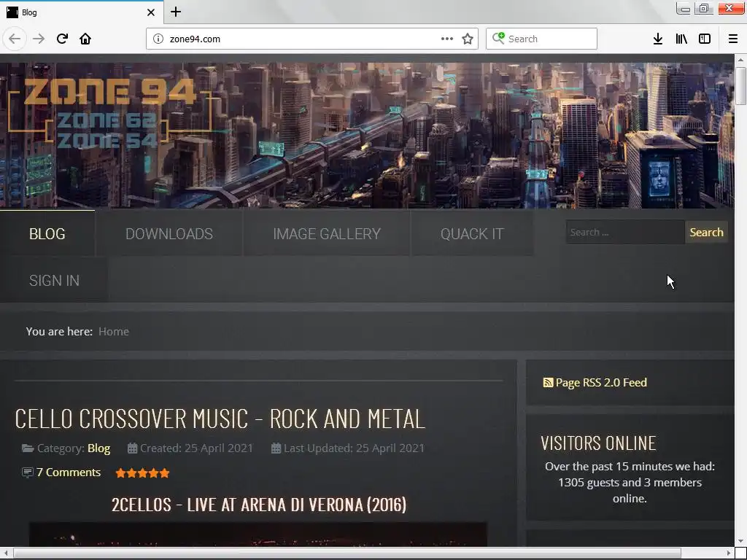
Task: Click the site search input field
Action: [625, 233]
